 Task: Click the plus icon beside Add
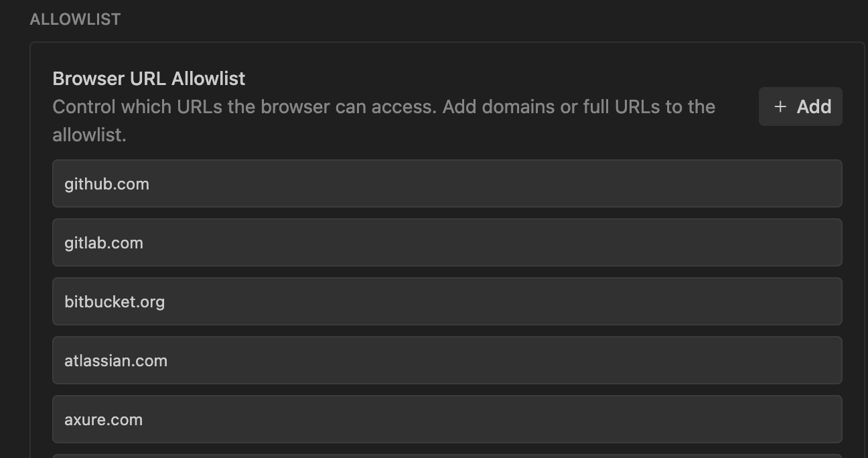[x=780, y=106]
